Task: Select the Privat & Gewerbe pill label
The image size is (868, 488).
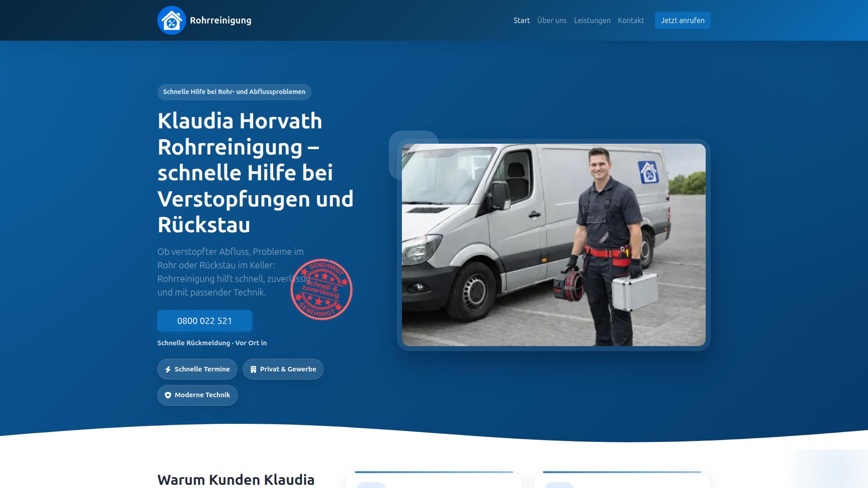Action: click(x=288, y=369)
